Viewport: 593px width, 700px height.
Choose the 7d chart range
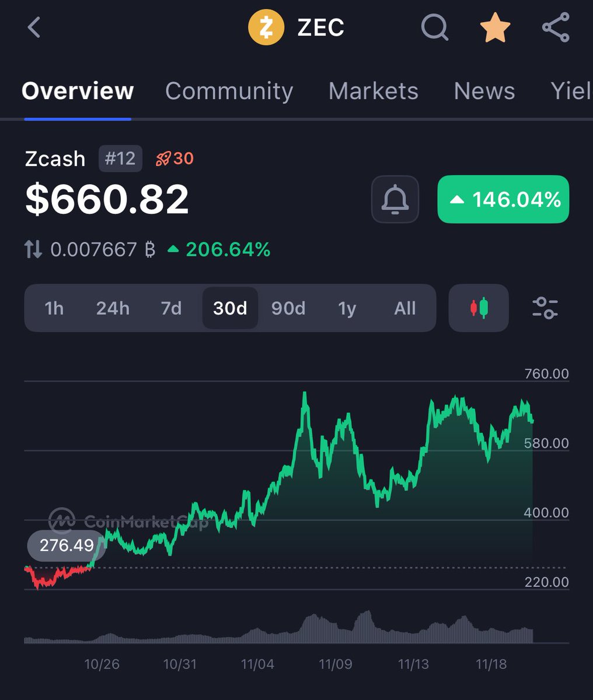171,308
